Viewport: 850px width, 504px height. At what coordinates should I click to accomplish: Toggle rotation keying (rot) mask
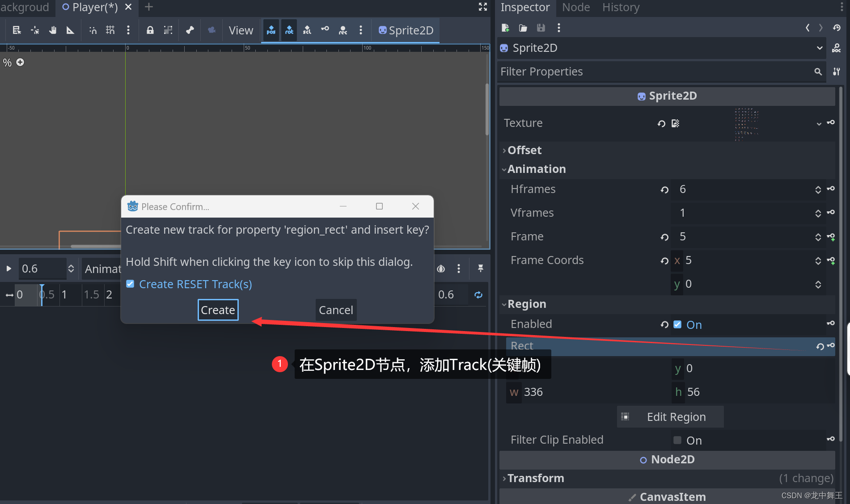pyautogui.click(x=289, y=30)
